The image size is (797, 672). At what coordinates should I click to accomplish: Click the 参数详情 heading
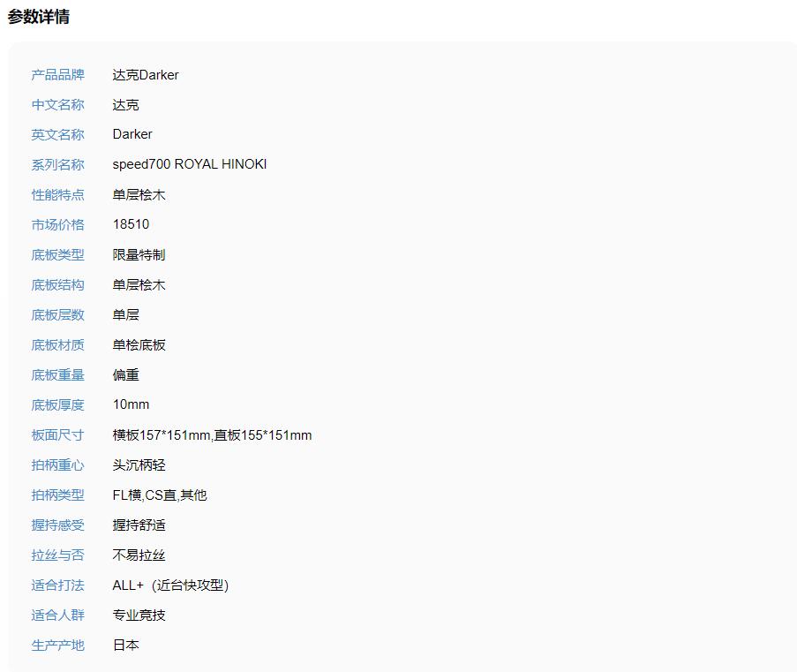pyautogui.click(x=39, y=17)
